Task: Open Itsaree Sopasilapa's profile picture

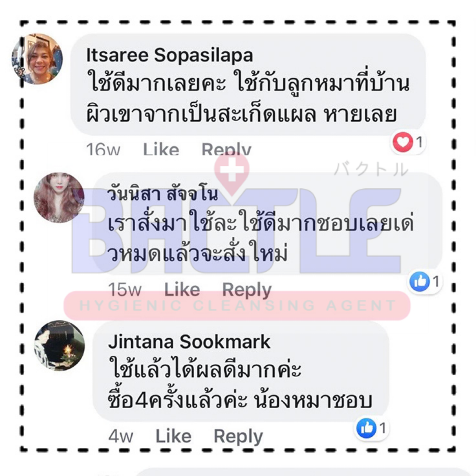Action: 37,59
